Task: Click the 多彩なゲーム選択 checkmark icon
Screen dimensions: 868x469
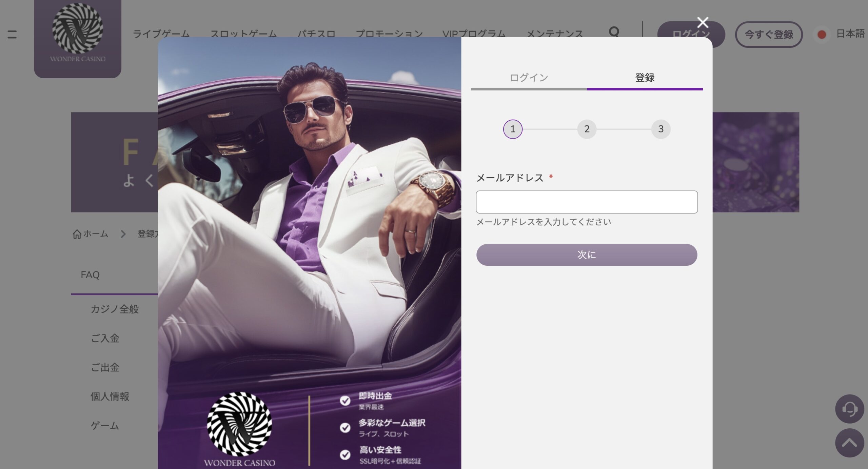Action: click(345, 428)
